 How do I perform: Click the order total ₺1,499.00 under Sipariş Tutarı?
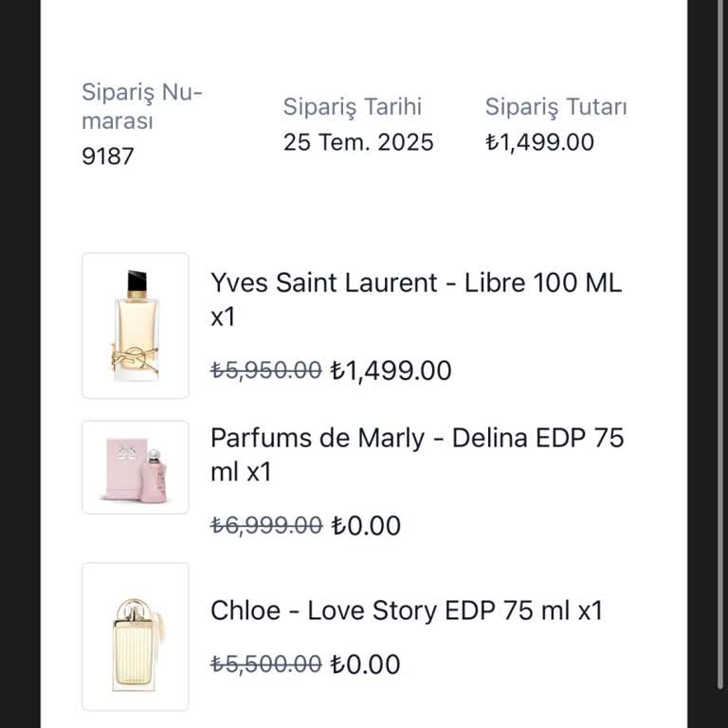(x=539, y=142)
